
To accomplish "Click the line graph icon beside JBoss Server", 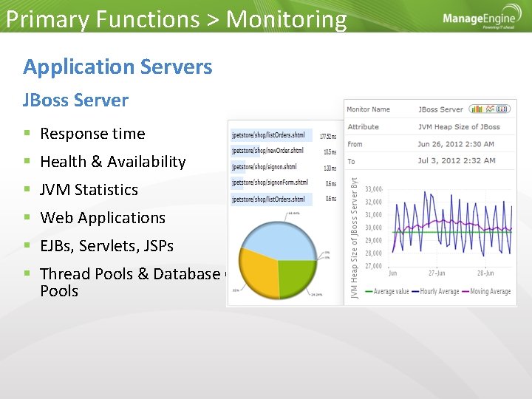I will 490,109.
